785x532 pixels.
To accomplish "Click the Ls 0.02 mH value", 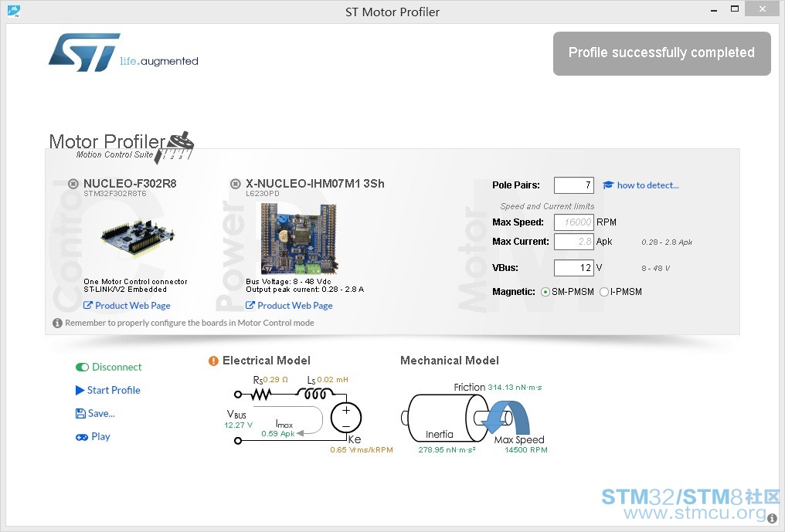I will click(x=332, y=380).
